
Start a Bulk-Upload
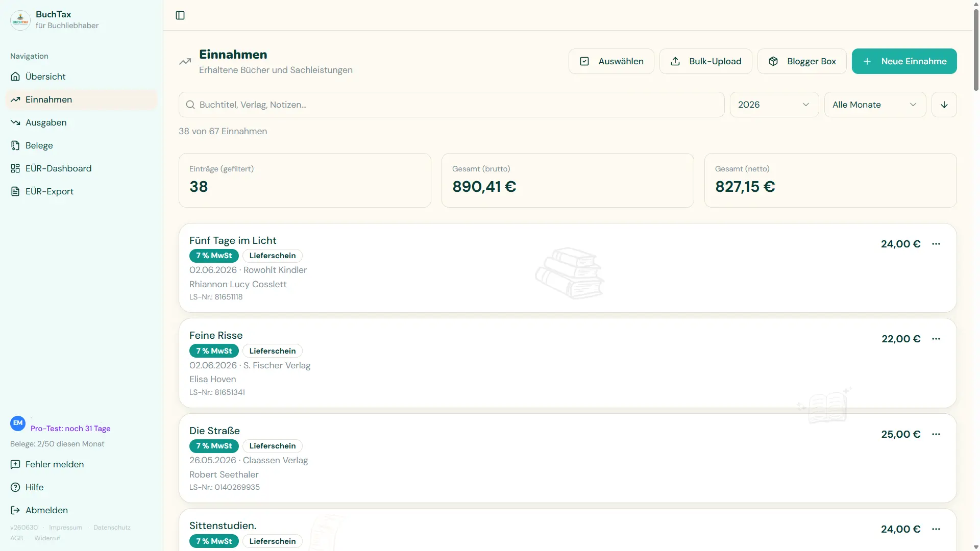(706, 61)
